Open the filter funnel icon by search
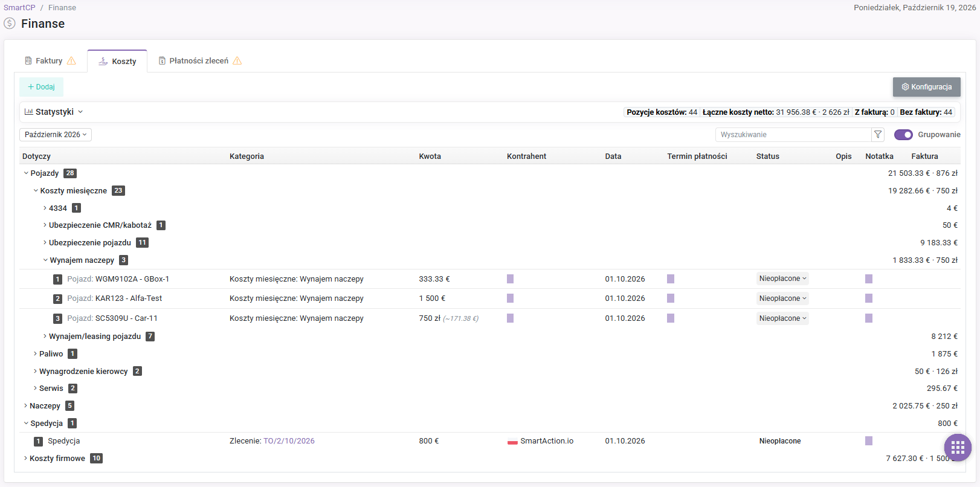The width and height of the screenshot is (980, 487). 878,135
